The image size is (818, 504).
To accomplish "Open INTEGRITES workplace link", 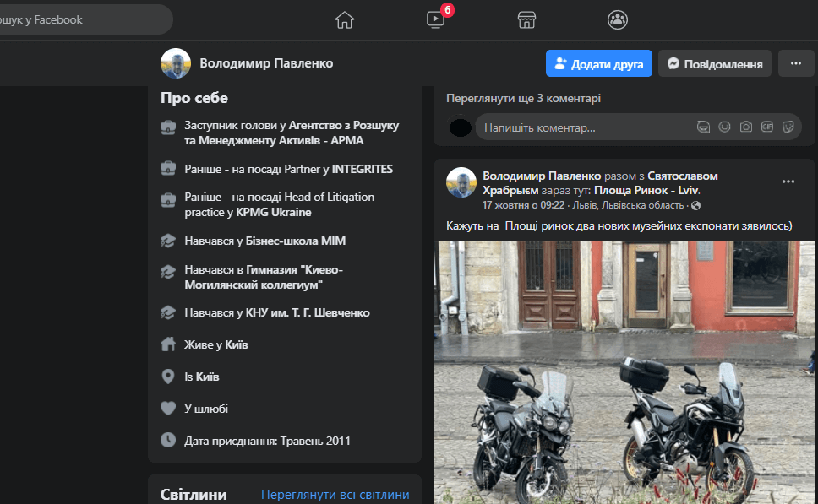I will [x=362, y=169].
